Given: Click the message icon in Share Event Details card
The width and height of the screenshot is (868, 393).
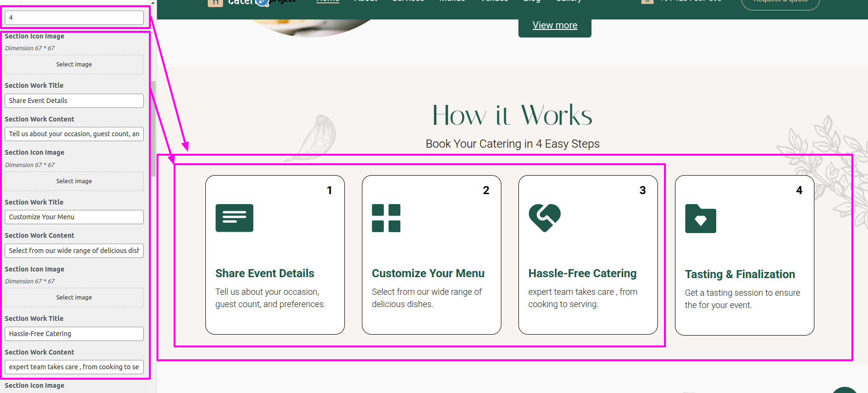Looking at the screenshot, I should pos(234,218).
